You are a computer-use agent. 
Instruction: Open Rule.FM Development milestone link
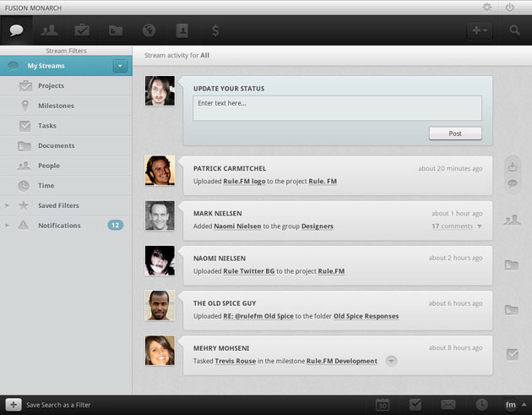(342, 361)
